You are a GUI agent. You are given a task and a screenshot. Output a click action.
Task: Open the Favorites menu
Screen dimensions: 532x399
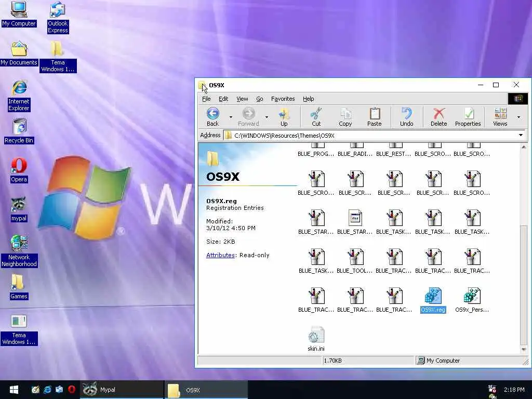pos(283,99)
